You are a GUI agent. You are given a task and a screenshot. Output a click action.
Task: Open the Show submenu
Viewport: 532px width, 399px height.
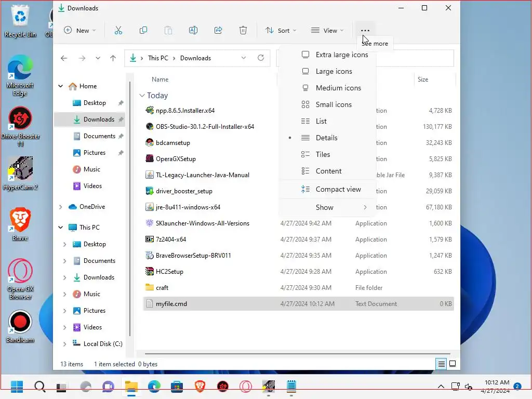coord(327,207)
